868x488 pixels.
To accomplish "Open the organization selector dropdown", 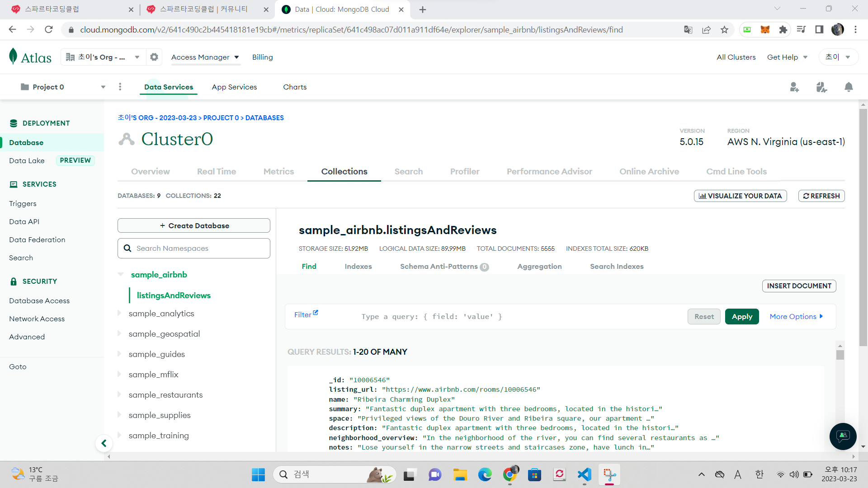I will click(x=103, y=57).
